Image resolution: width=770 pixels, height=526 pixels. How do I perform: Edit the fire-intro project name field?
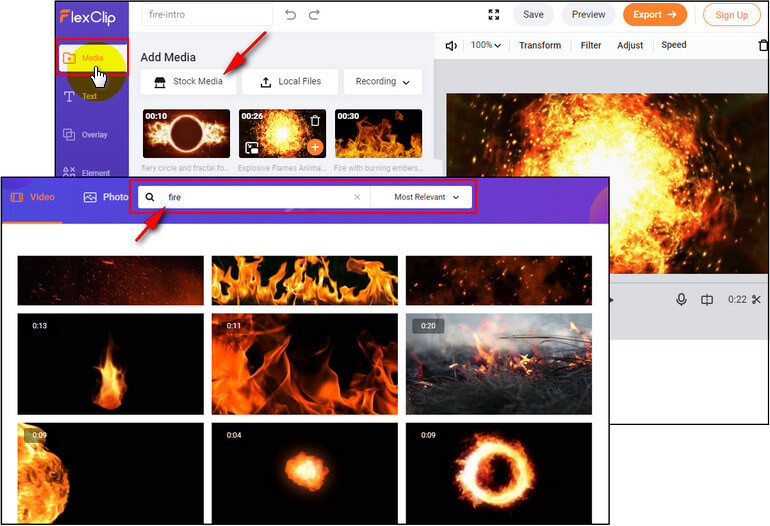tap(207, 15)
